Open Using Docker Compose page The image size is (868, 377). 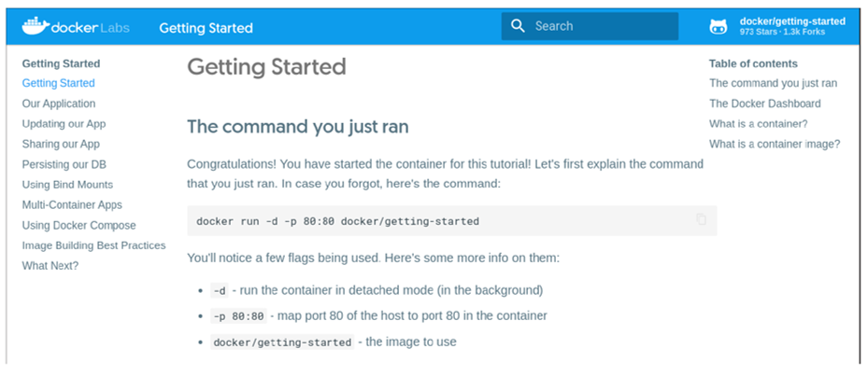(78, 226)
